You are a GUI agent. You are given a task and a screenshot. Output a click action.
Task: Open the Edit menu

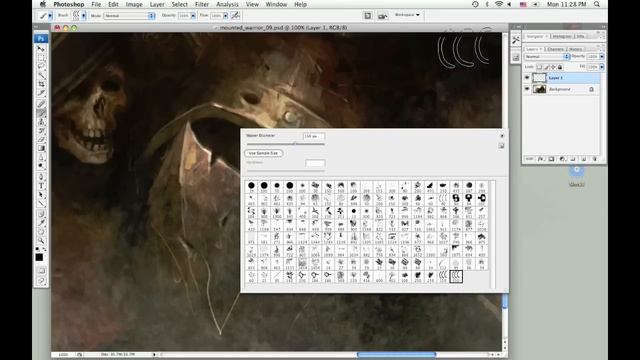coord(113,4)
